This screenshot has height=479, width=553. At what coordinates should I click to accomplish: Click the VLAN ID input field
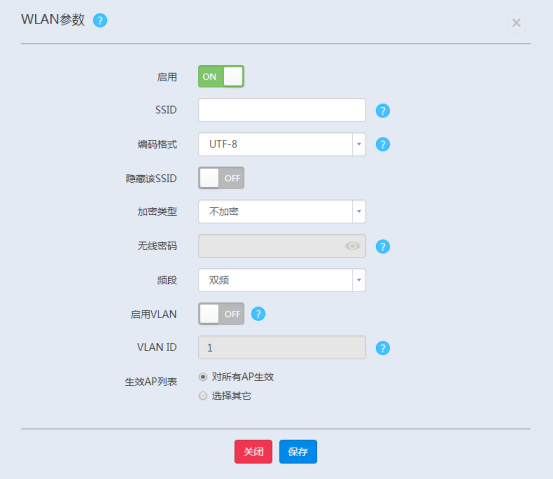(282, 347)
